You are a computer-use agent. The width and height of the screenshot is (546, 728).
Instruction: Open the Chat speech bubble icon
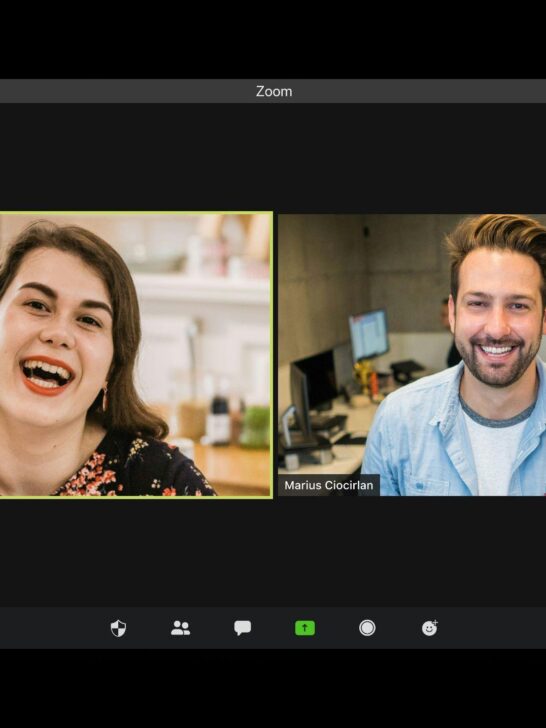coord(242,628)
